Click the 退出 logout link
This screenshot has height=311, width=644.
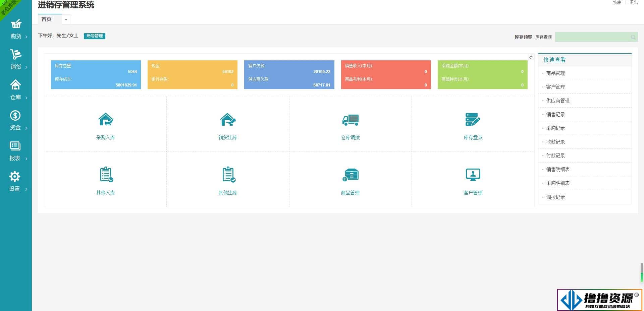pyautogui.click(x=634, y=2)
